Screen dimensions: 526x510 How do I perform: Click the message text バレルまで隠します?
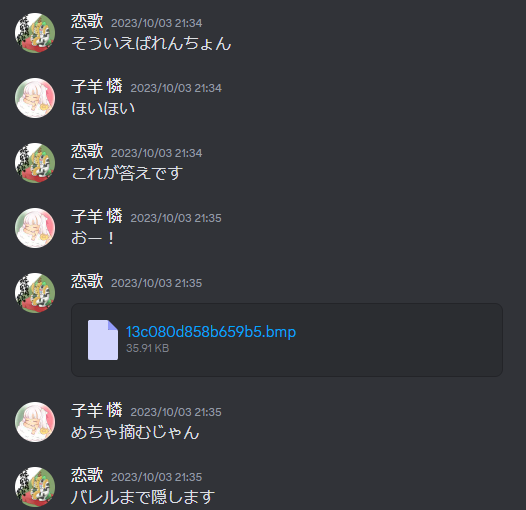143,497
